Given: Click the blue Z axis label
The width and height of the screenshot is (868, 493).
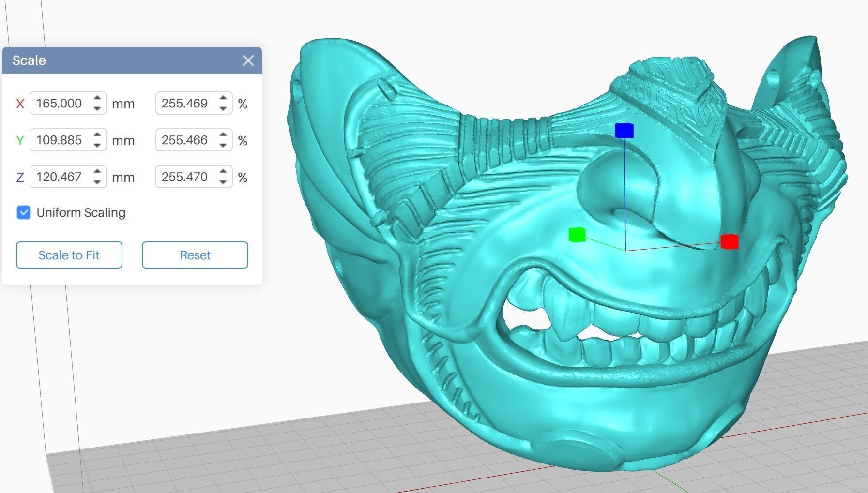Looking at the screenshot, I should [19, 177].
